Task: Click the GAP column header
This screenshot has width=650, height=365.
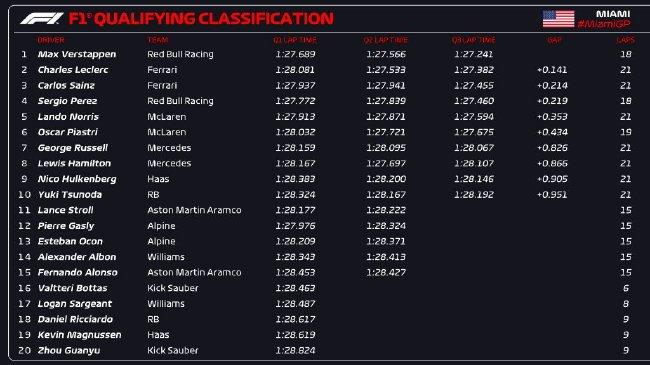Action: (x=554, y=40)
